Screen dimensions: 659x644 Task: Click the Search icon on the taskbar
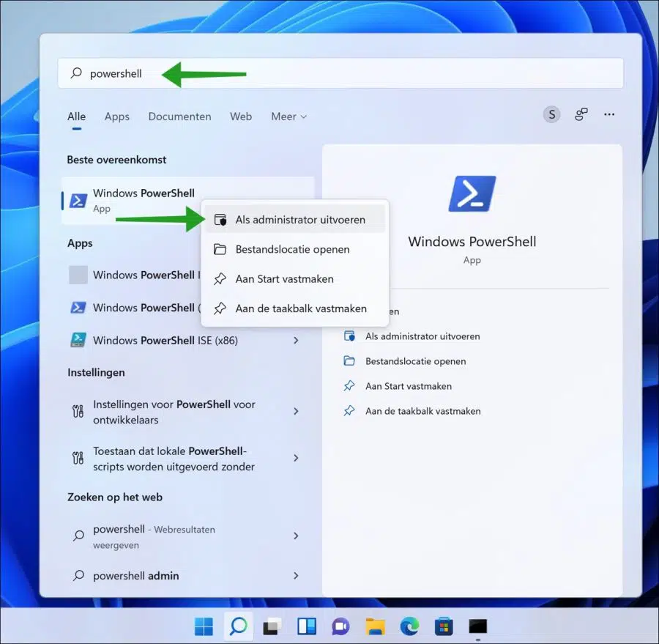click(x=238, y=626)
